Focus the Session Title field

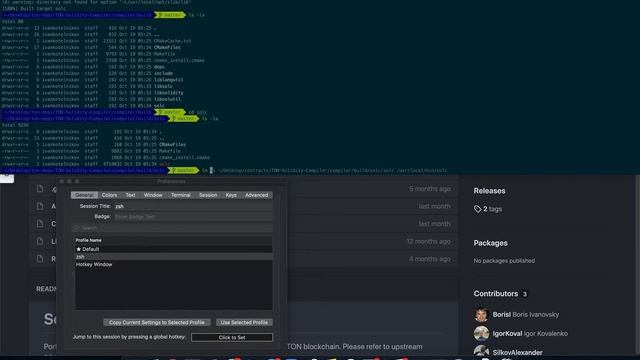(x=193, y=207)
